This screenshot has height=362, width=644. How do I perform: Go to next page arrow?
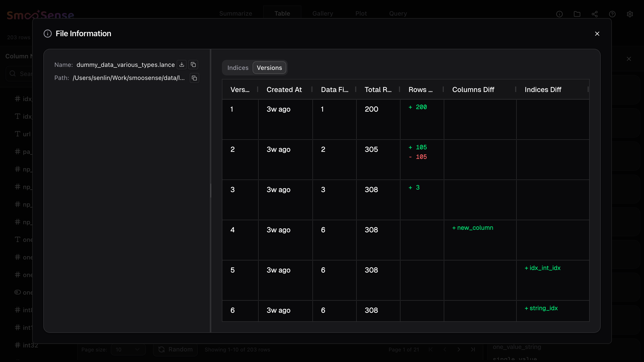click(x=459, y=350)
